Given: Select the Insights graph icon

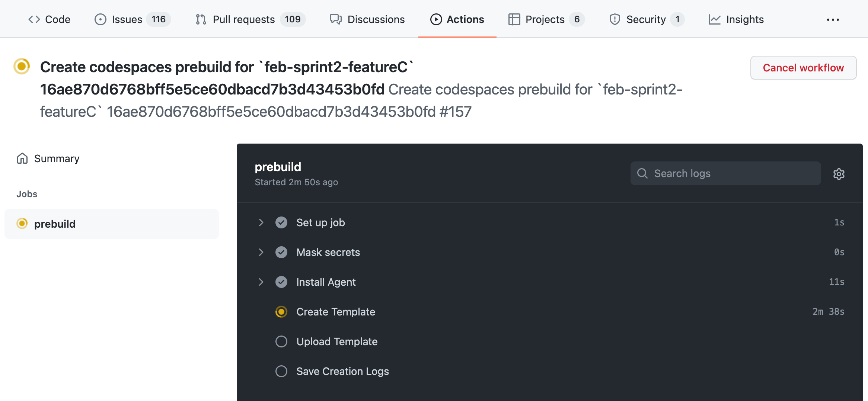Looking at the screenshot, I should [715, 19].
